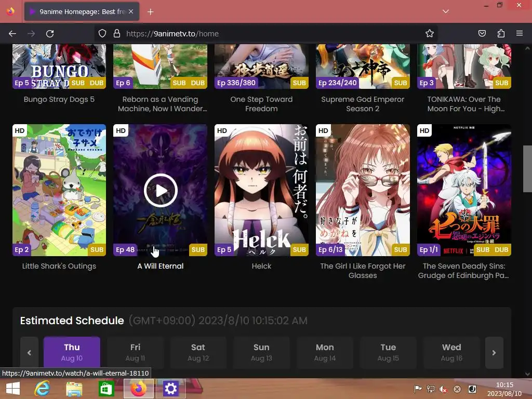Click the Ep 336/380 badge on One Step Toward Freedom
532x399 pixels.
click(236, 83)
